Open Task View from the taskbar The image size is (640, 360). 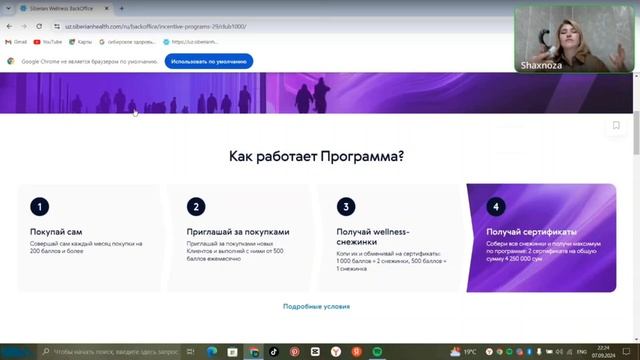coord(190,351)
